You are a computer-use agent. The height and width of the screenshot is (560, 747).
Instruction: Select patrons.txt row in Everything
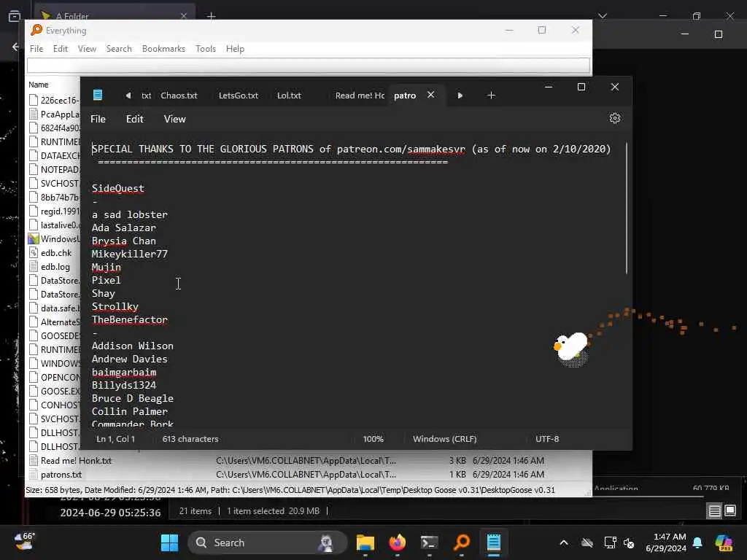(309, 475)
